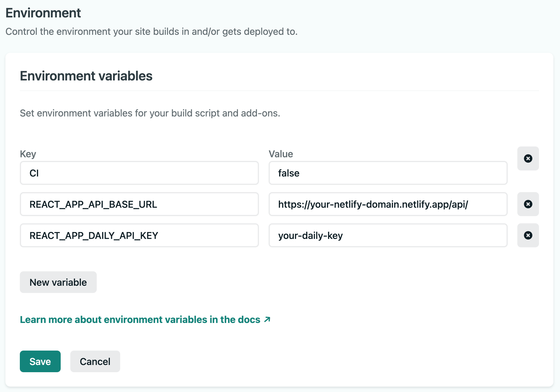Edit the netlify.app/api/ URL value field
Image resolution: width=560 pixels, height=392 pixels.
[x=388, y=204]
